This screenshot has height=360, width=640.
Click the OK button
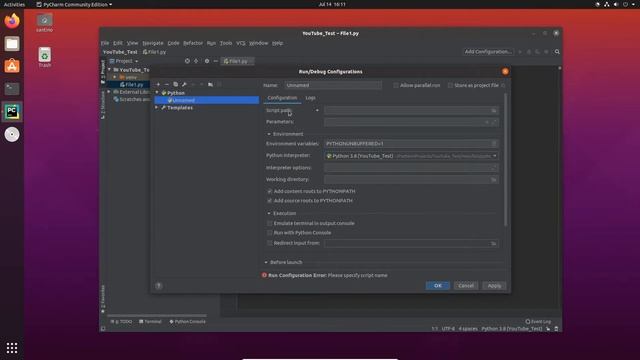tap(438, 286)
